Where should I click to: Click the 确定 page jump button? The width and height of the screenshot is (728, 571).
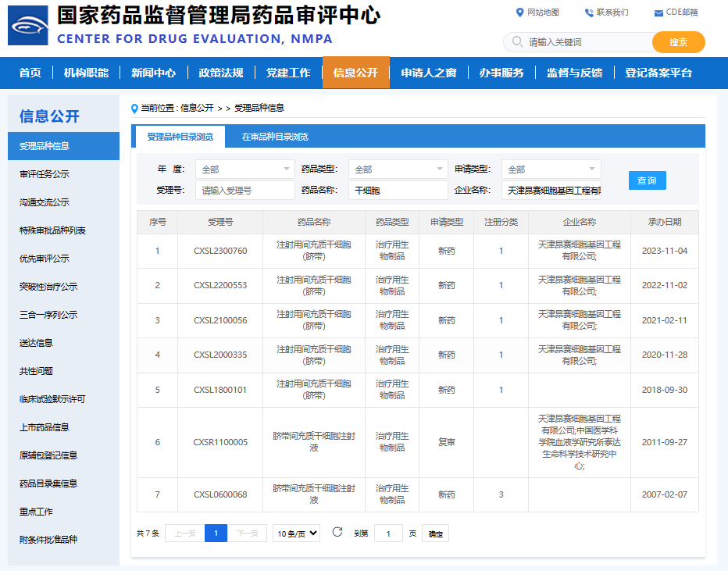pyautogui.click(x=435, y=534)
